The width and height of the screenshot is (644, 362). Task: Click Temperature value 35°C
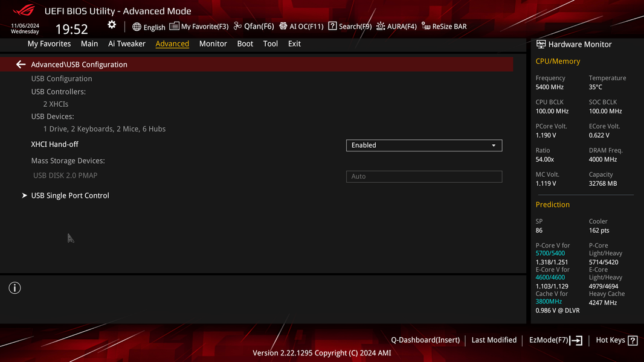click(x=595, y=87)
